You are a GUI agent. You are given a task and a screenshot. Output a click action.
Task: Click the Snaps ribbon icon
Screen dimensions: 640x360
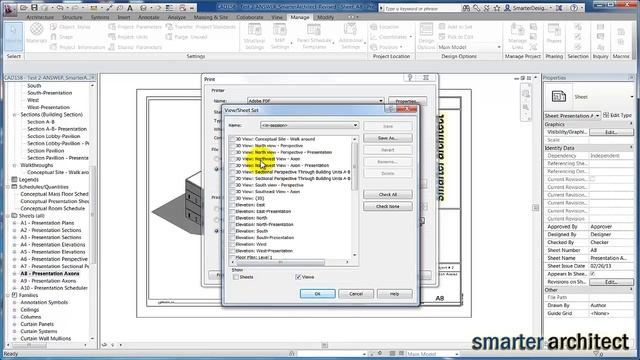coord(54,37)
